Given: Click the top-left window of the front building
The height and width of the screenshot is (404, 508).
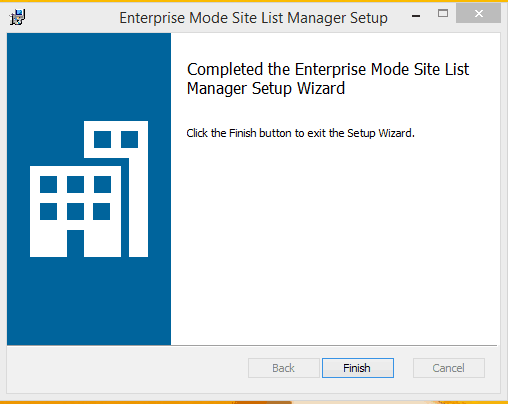Looking at the screenshot, I should pyautogui.click(x=48, y=184).
